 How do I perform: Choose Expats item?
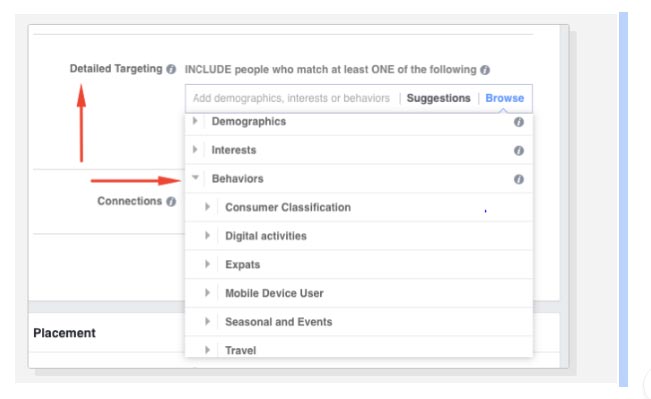click(242, 265)
